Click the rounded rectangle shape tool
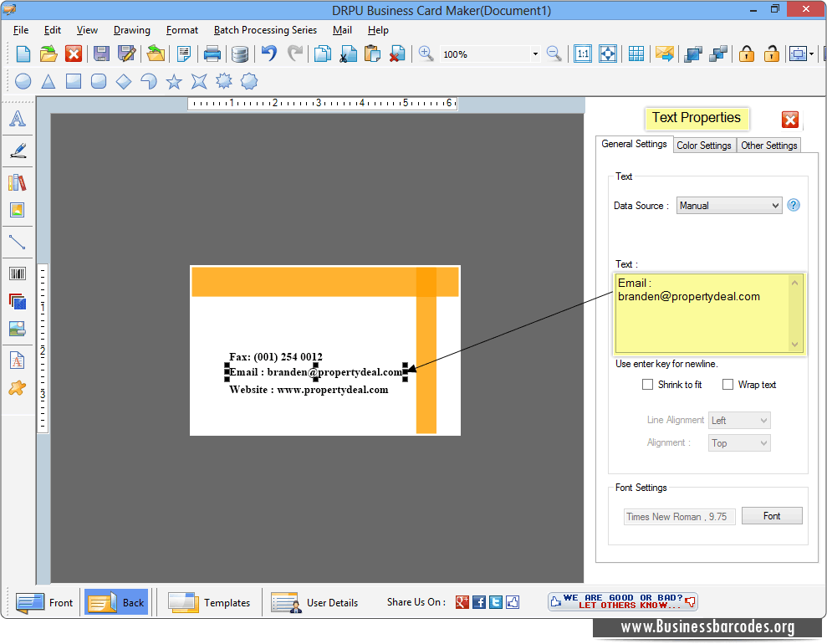The image size is (827, 644). [99, 81]
